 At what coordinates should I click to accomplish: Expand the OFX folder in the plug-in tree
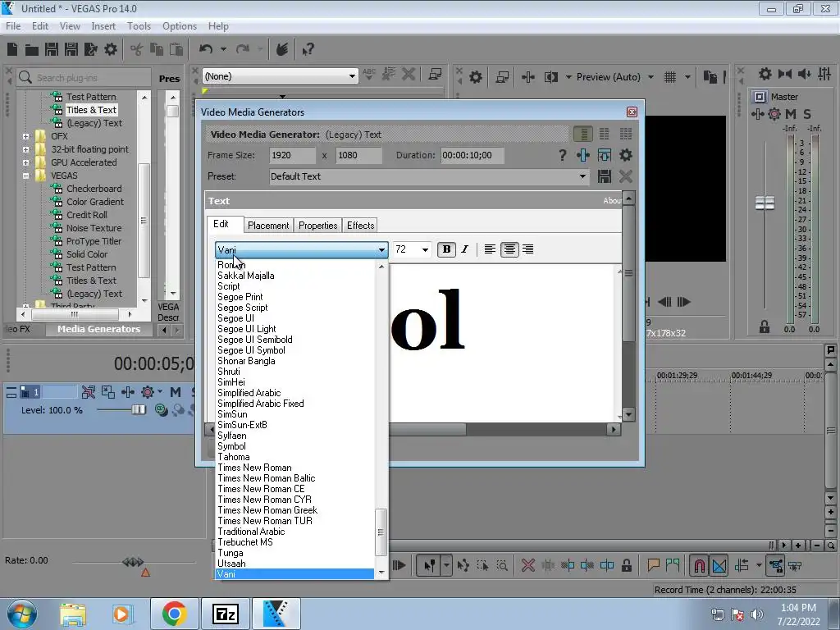[25, 136]
